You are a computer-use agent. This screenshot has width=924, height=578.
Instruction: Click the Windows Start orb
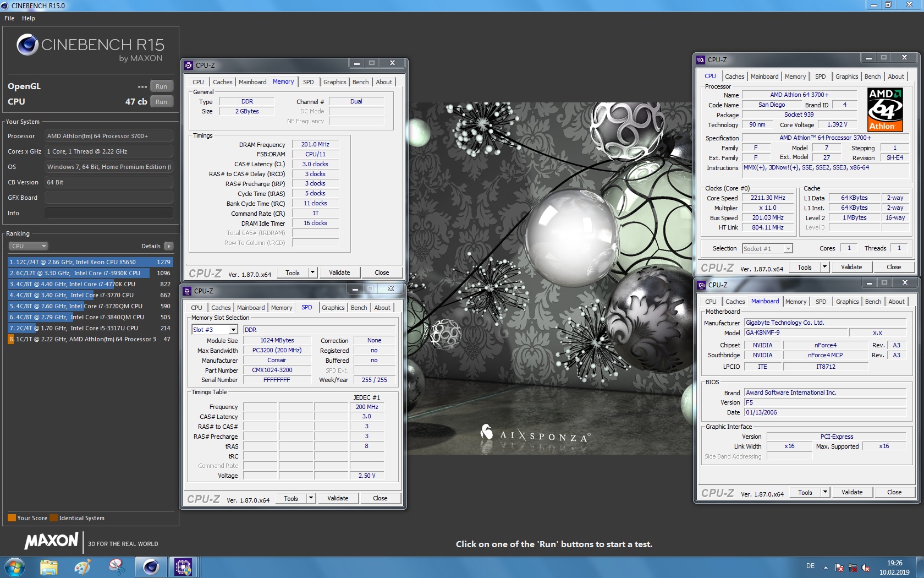point(15,567)
